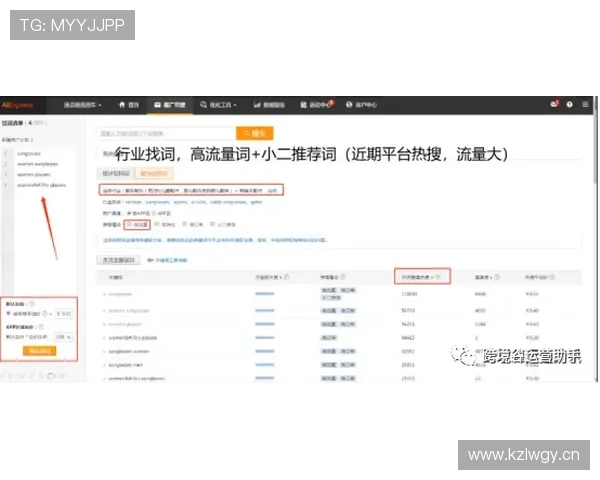Viewport: 600px width, 480px height.
Task: Click the heat bar in 'sunglasses women' row
Action: tap(265, 351)
